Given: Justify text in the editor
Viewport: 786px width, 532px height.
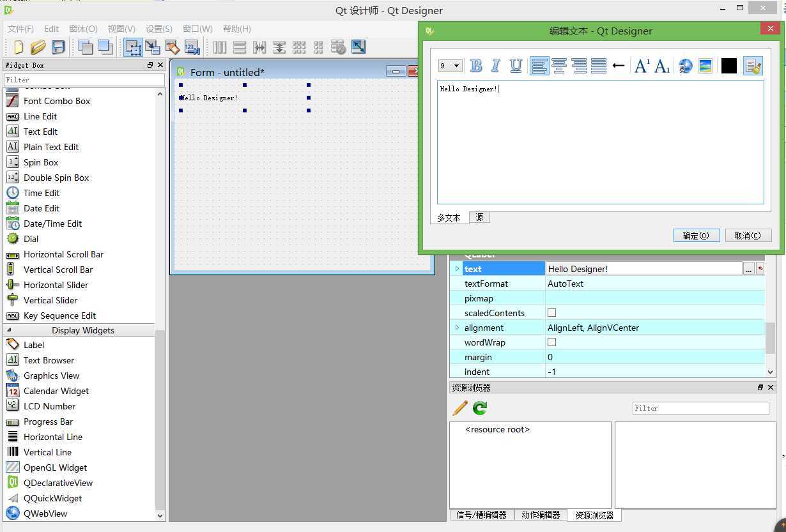Looking at the screenshot, I should 599,66.
